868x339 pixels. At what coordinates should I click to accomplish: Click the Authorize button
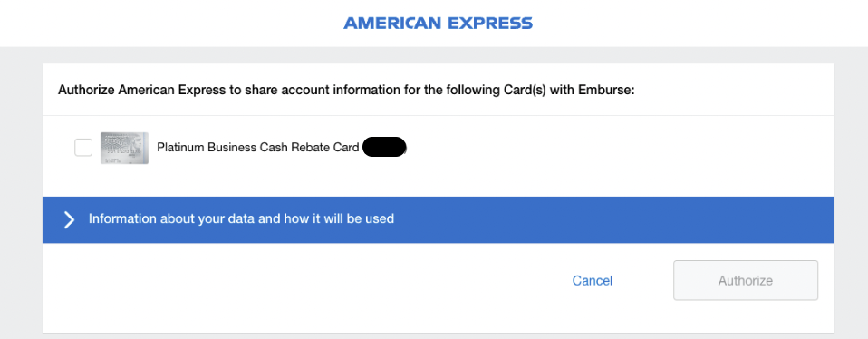(746, 280)
